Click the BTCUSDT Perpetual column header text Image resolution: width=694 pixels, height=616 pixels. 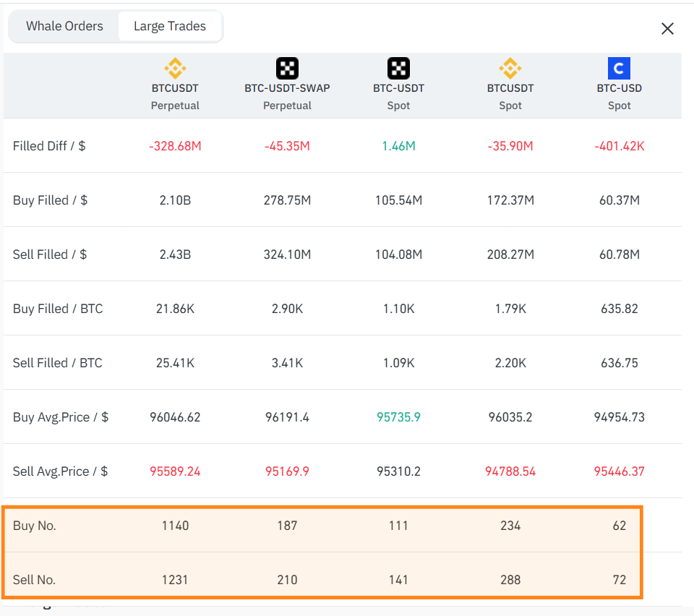point(175,97)
